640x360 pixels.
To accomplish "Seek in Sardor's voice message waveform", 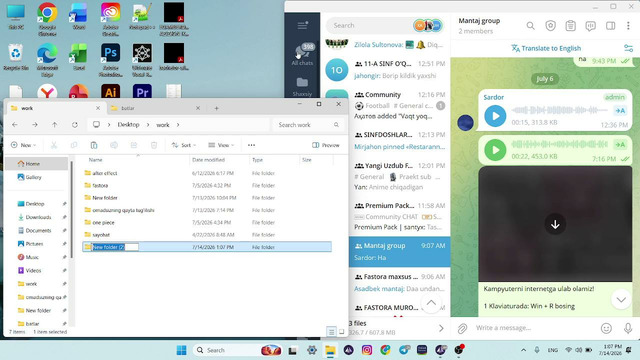I will coord(560,110).
